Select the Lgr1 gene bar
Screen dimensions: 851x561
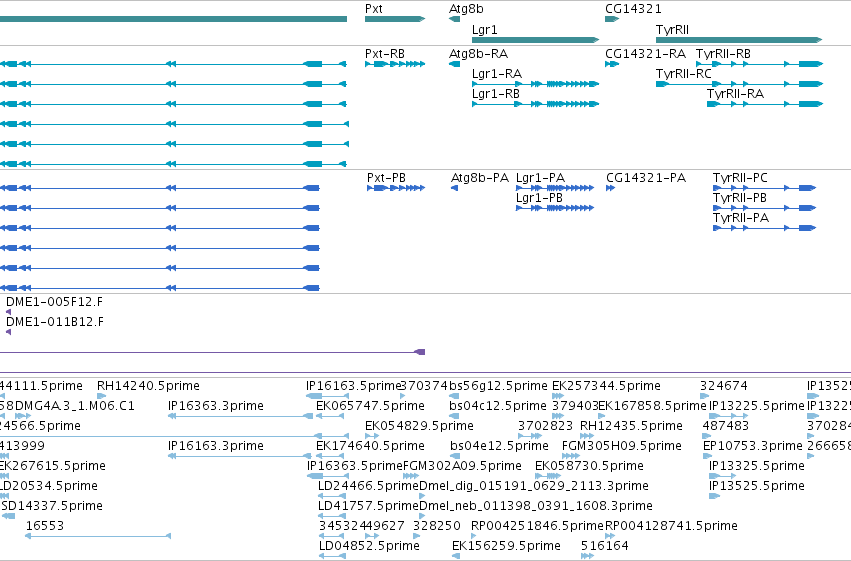click(x=536, y=40)
